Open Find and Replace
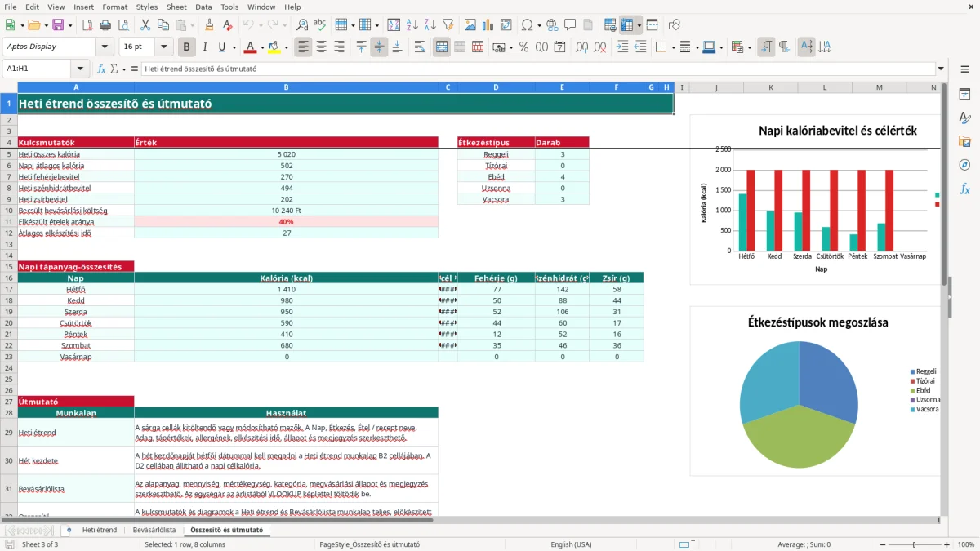The width and height of the screenshot is (980, 551). [x=302, y=25]
